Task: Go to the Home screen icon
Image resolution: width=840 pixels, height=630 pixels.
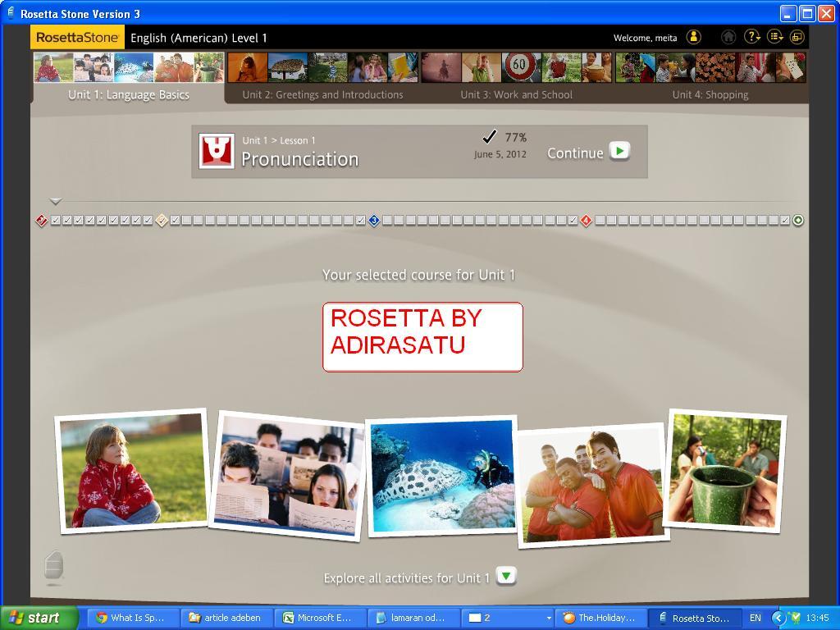Action: tap(728, 37)
